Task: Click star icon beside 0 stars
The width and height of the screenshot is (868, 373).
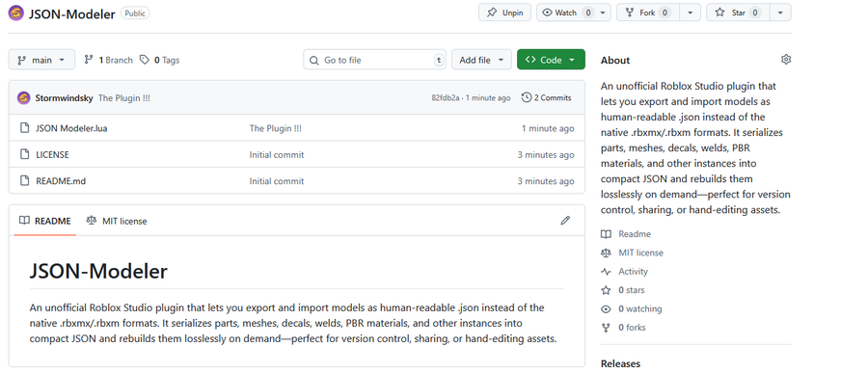Action: click(x=607, y=290)
